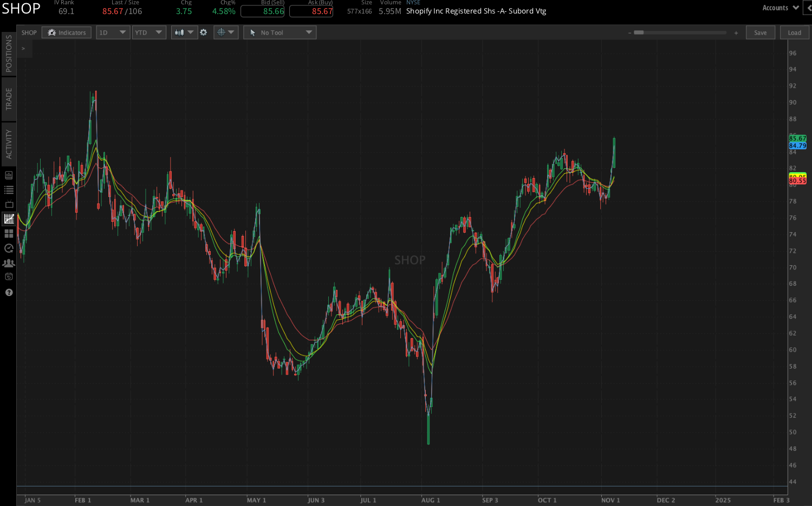The width and height of the screenshot is (812, 506).
Task: Open the Activity side tab
Action: (x=9, y=144)
